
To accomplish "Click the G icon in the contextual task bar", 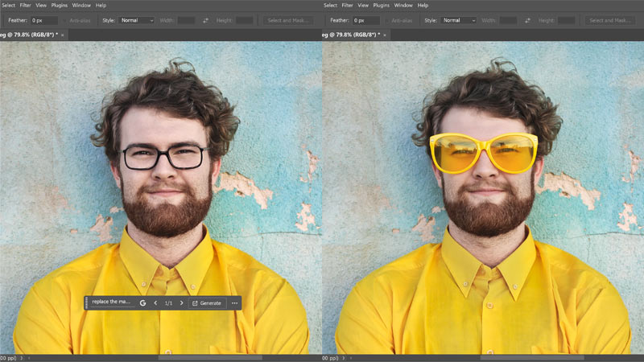I will 142,303.
